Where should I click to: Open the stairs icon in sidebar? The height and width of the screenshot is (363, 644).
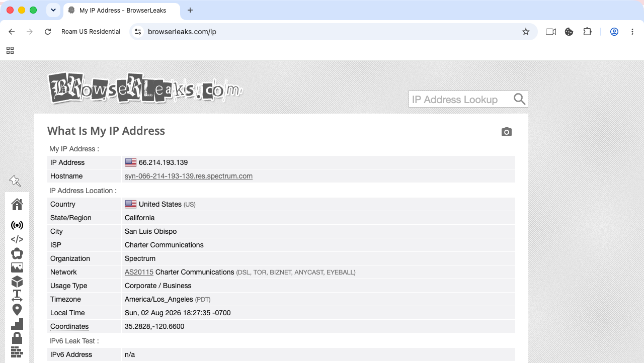point(17,323)
